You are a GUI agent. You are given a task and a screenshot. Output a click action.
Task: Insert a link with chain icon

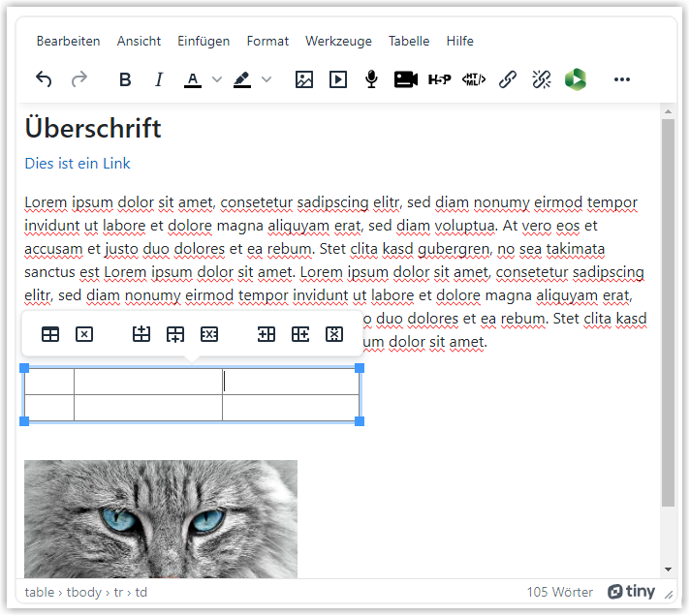(x=508, y=79)
